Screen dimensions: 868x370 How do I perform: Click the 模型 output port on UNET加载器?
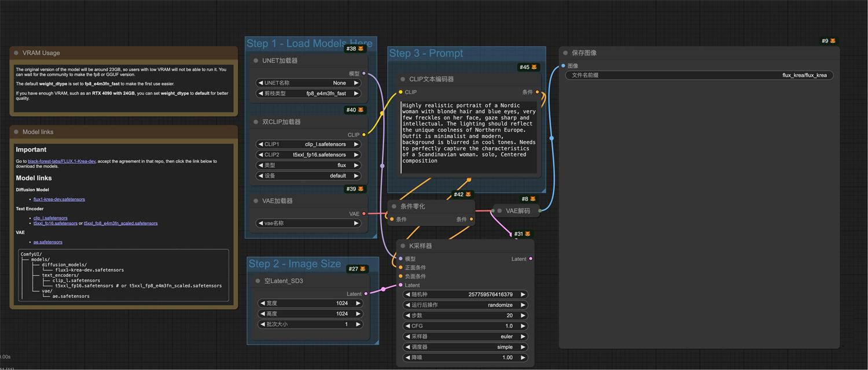[x=364, y=73]
